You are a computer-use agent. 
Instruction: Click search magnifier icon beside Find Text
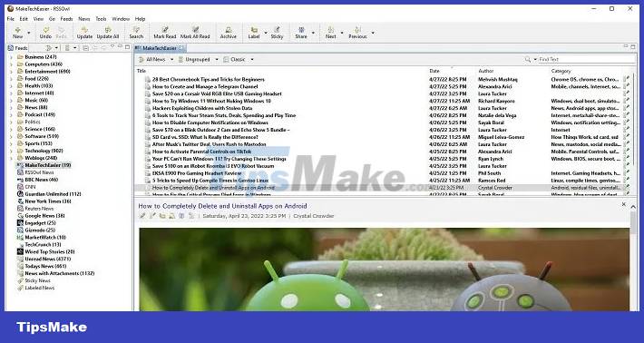528,60
